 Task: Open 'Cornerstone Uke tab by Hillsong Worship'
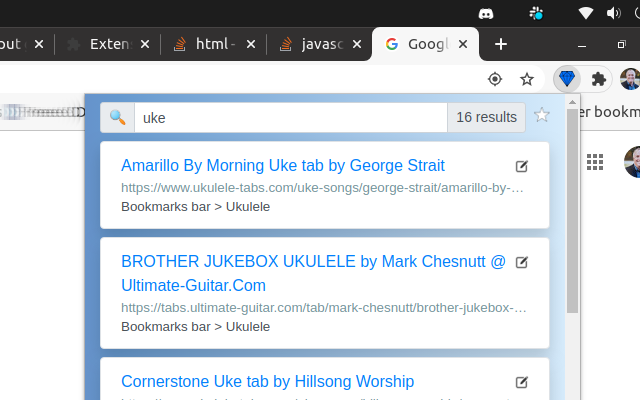pyautogui.click(x=268, y=381)
